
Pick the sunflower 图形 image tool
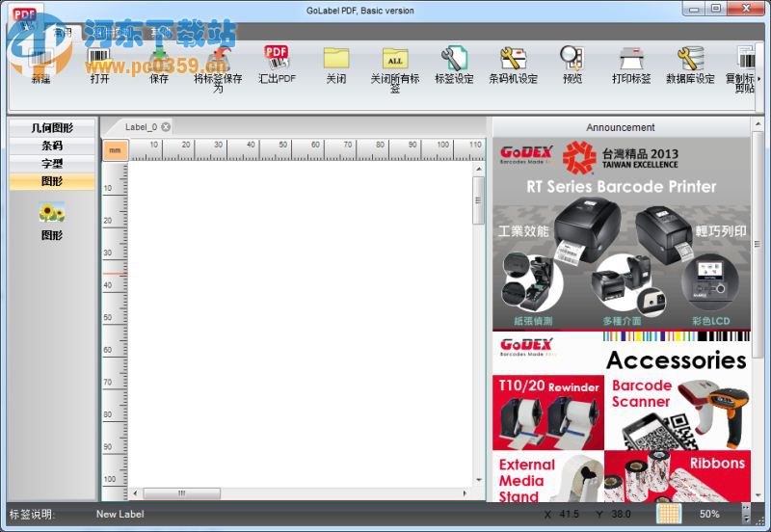pyautogui.click(x=52, y=221)
